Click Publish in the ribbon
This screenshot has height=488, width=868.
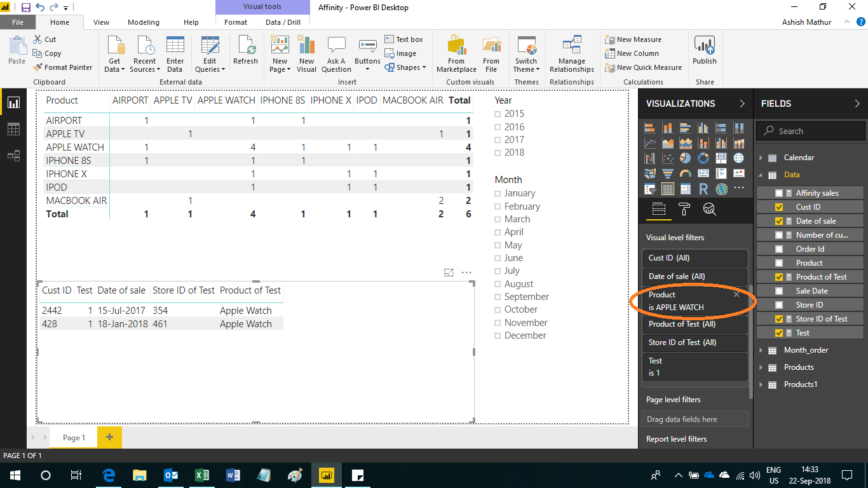705,50
